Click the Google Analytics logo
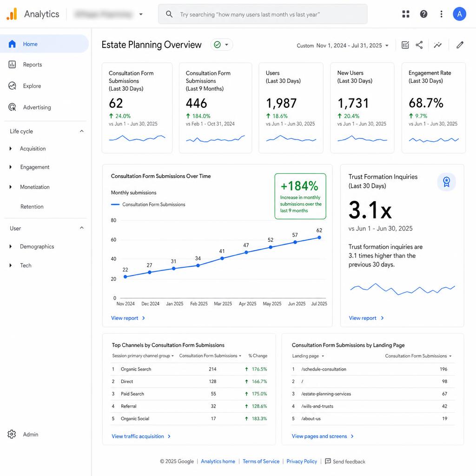This screenshot has width=476, height=476. [x=12, y=14]
